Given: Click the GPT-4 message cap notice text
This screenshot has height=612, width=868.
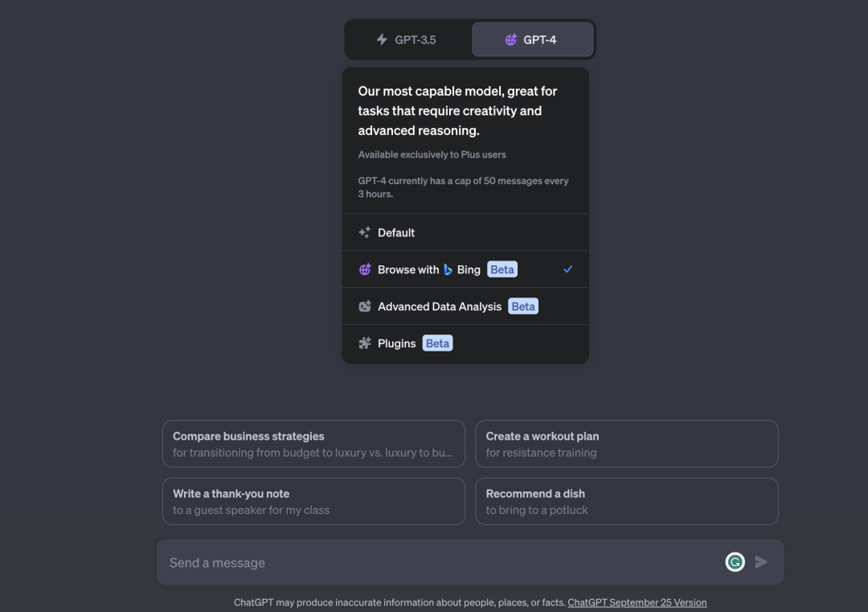Looking at the screenshot, I should pos(464,187).
